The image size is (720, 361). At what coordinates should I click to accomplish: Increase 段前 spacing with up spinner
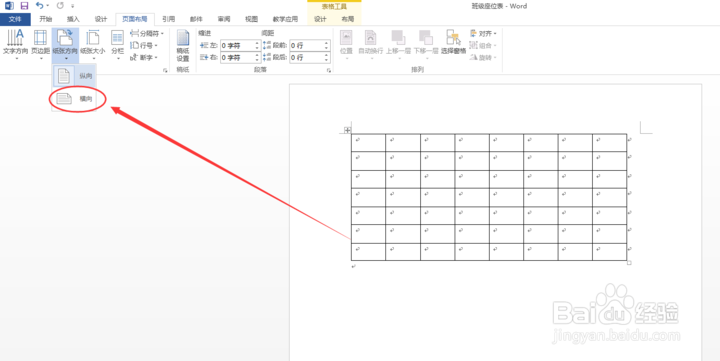click(326, 43)
